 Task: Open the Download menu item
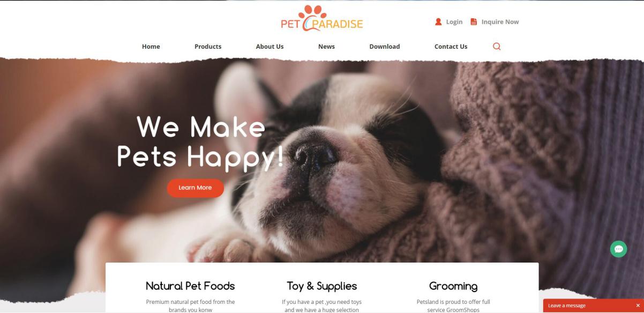385,47
